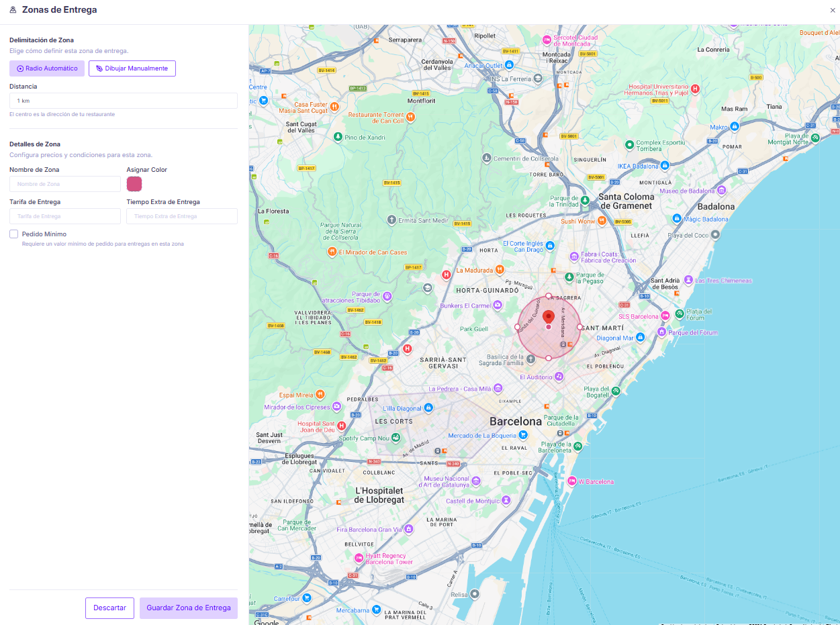Close the Zonas de Entrega dialog
The width and height of the screenshot is (840, 625).
(833, 10)
